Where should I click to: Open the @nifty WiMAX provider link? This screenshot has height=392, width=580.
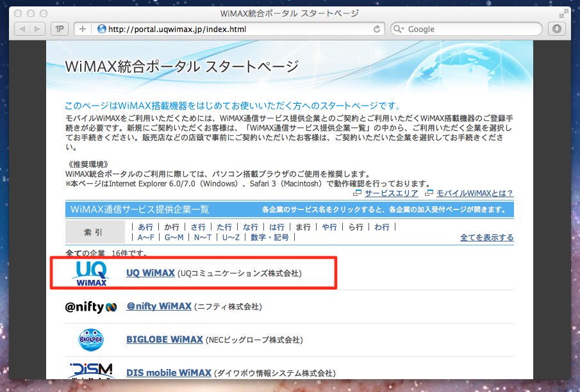[x=159, y=306]
